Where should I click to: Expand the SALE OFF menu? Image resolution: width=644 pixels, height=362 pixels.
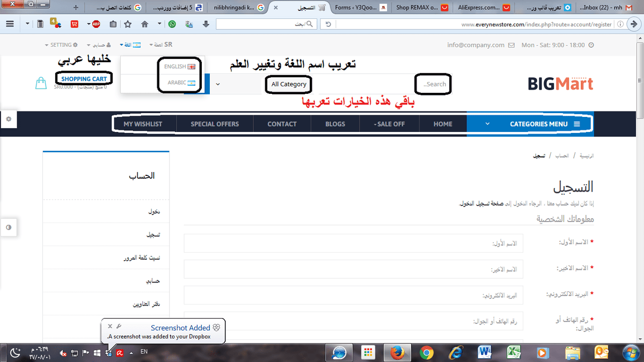click(389, 124)
